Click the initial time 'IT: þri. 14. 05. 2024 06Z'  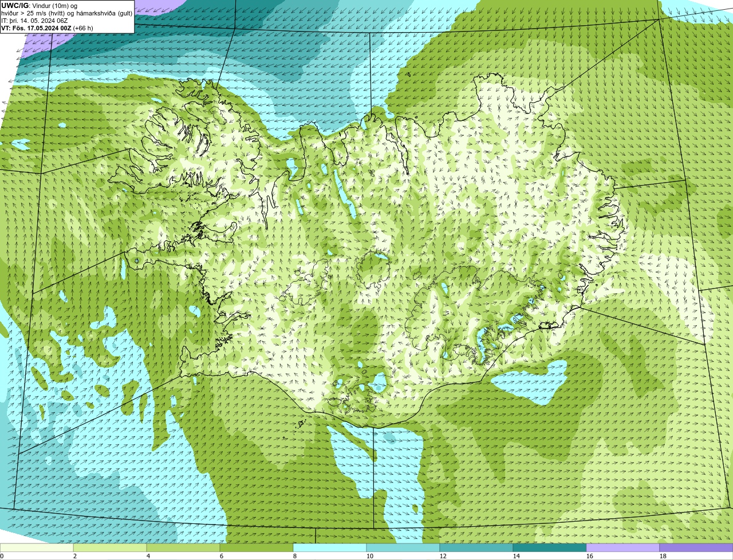(34, 21)
